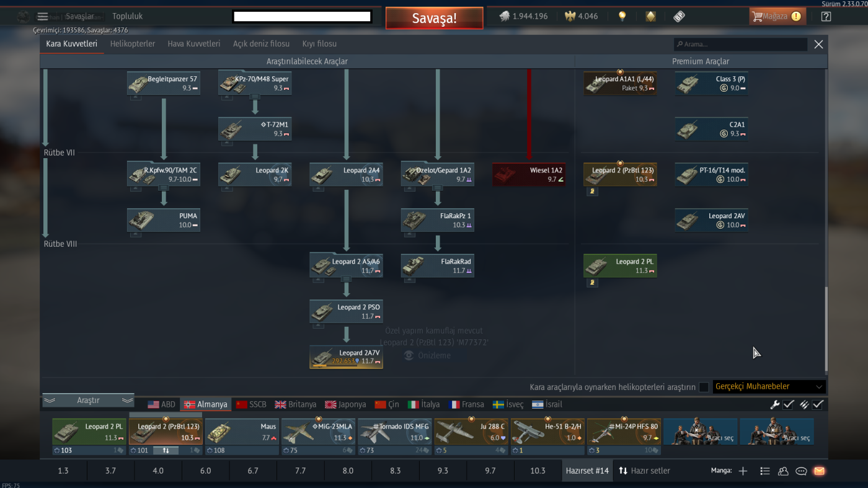Image resolution: width=868 pixels, height=488 pixels.
Task: Open the Gerçekçi Muharebeler dropdown
Action: click(x=769, y=387)
